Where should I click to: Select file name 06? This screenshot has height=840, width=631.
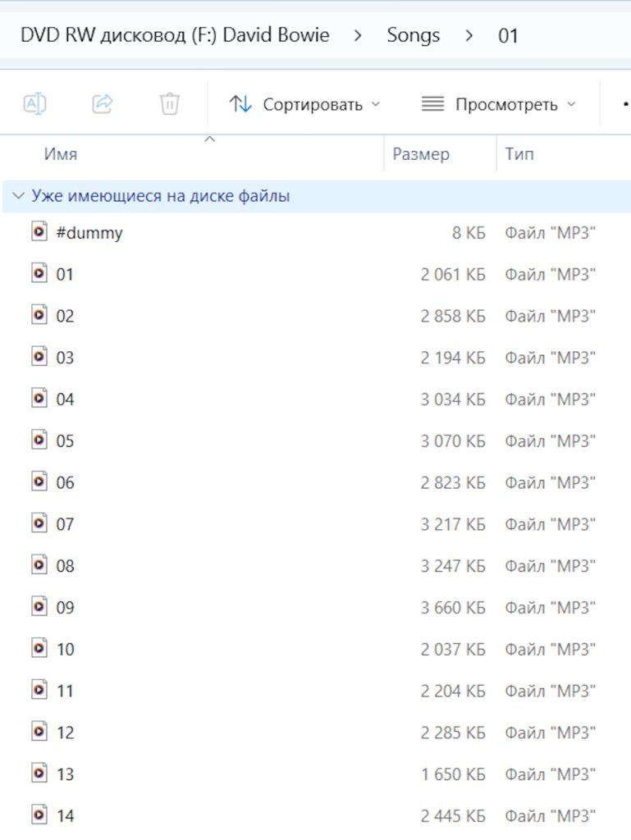click(x=65, y=482)
